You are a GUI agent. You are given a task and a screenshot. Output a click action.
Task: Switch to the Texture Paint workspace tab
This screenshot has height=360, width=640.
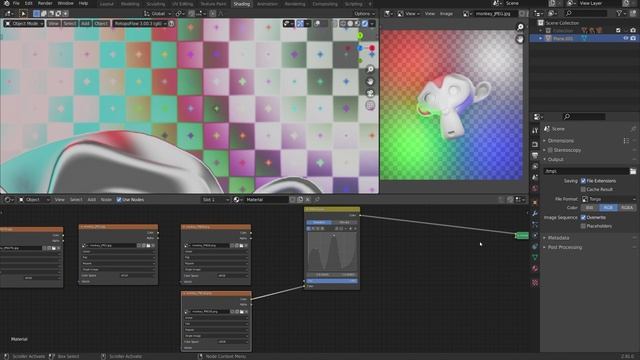pyautogui.click(x=213, y=4)
